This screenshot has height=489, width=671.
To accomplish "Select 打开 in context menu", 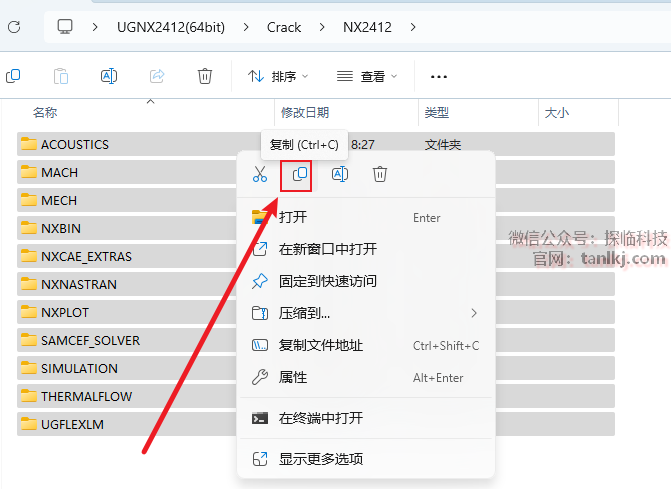I will click(x=366, y=217).
